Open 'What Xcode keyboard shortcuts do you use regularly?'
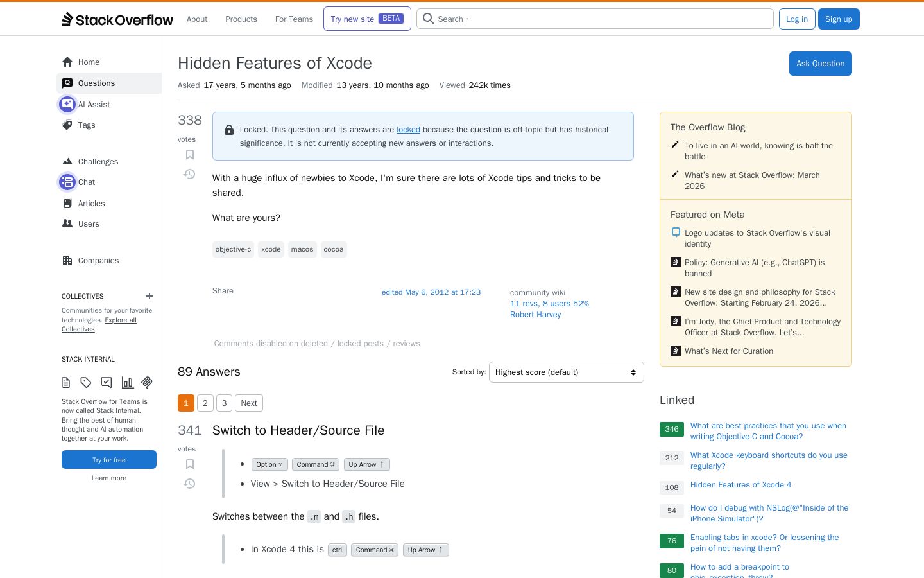Screen dimensions: 924x578 (x=769, y=460)
